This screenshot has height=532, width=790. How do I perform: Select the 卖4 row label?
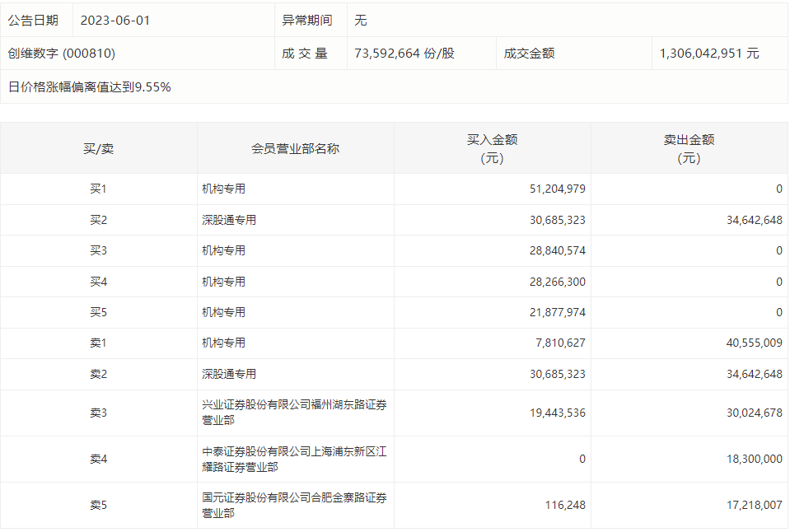(x=98, y=460)
